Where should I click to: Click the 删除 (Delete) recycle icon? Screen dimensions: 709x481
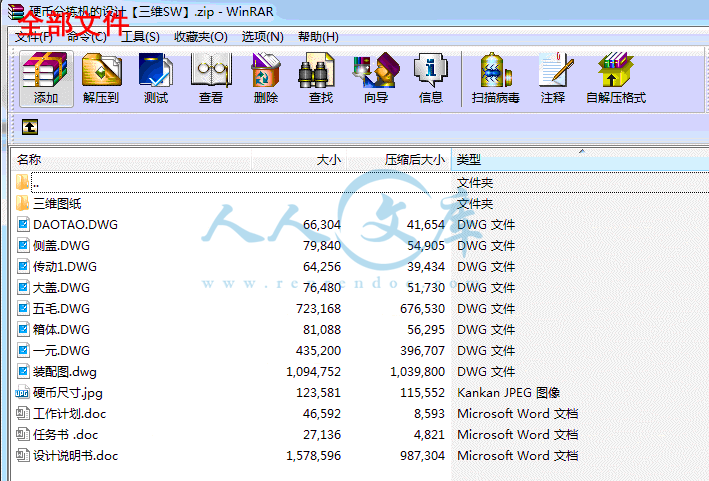tap(266, 78)
